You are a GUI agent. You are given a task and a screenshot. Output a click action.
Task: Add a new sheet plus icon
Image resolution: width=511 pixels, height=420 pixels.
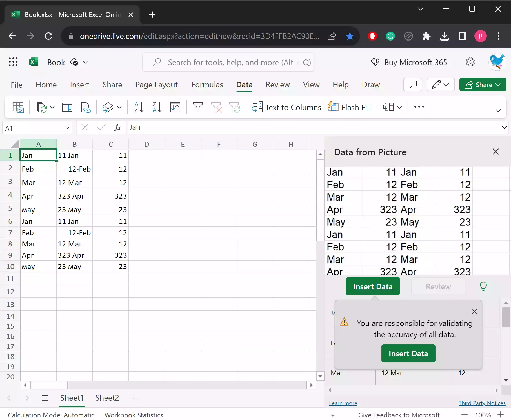pos(134,398)
